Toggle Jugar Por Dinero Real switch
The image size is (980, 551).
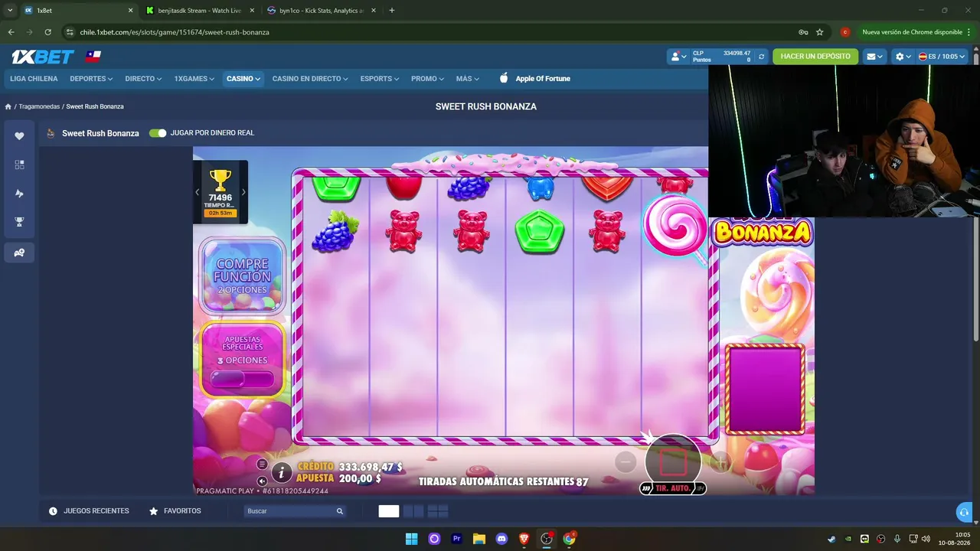tap(158, 133)
